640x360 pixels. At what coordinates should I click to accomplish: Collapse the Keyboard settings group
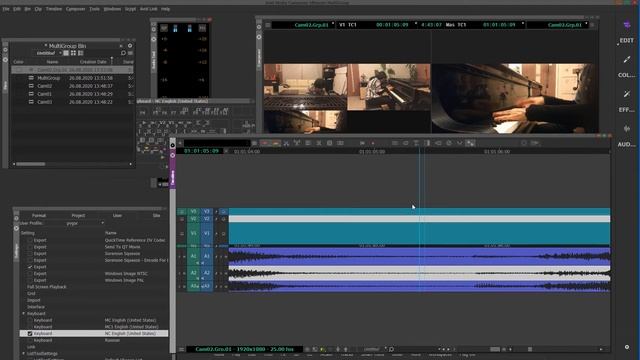[x=23, y=313]
